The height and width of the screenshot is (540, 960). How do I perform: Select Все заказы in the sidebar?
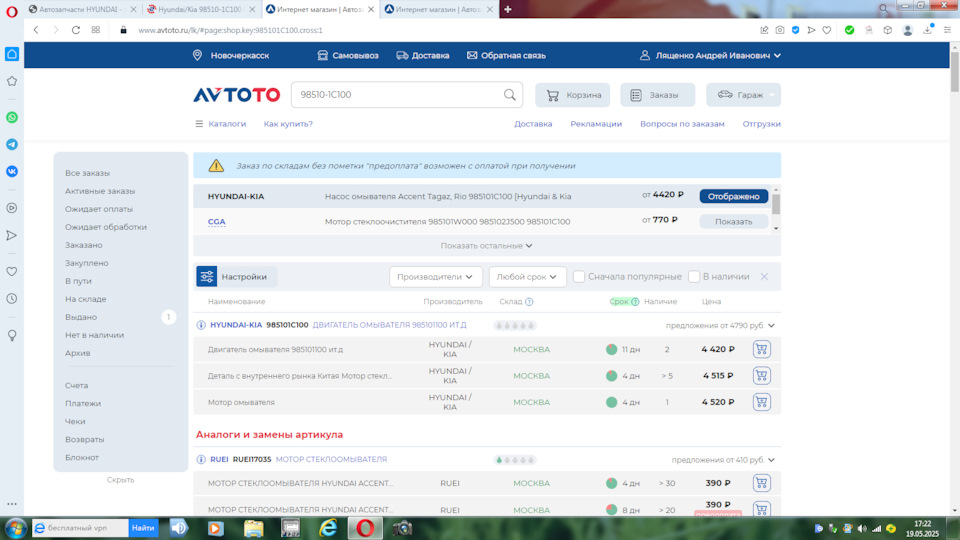click(x=88, y=173)
